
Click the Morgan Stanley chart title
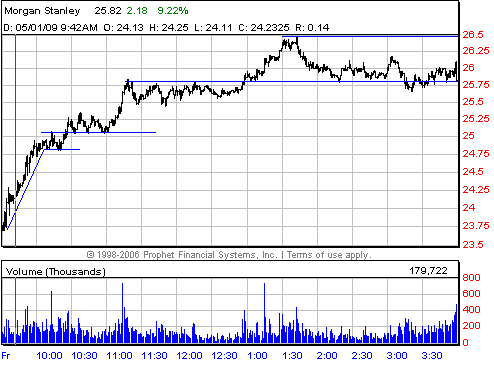(x=42, y=11)
